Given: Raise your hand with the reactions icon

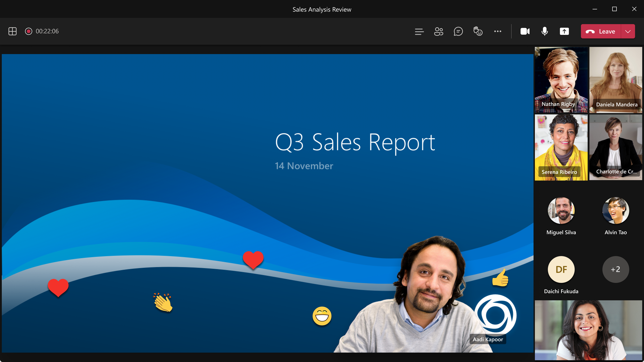Looking at the screenshot, I should 478,31.
